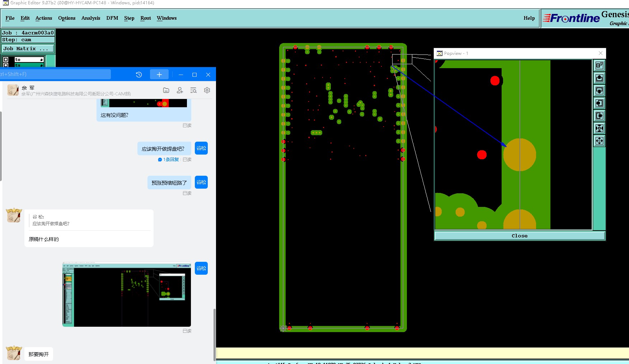Click the pan down icon in Popview
Image resolution: width=629 pixels, height=364 pixels.
[599, 90]
